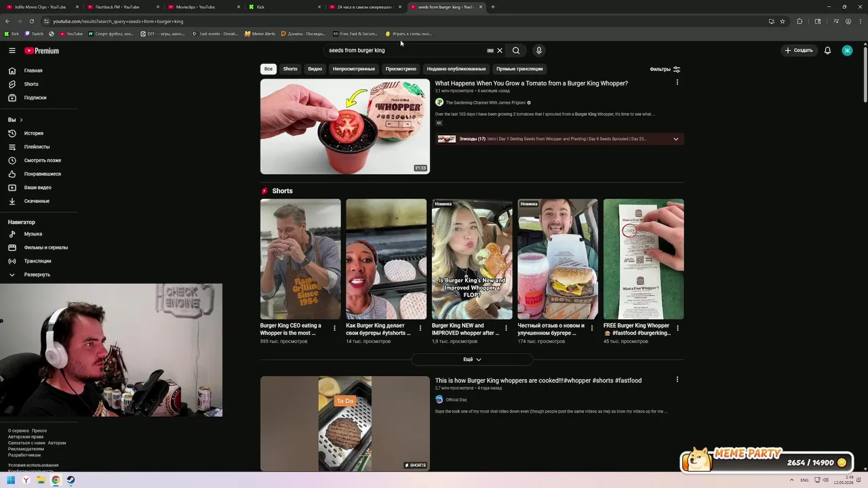Select the Видео filter chip
The height and width of the screenshot is (488, 868).
click(315, 69)
